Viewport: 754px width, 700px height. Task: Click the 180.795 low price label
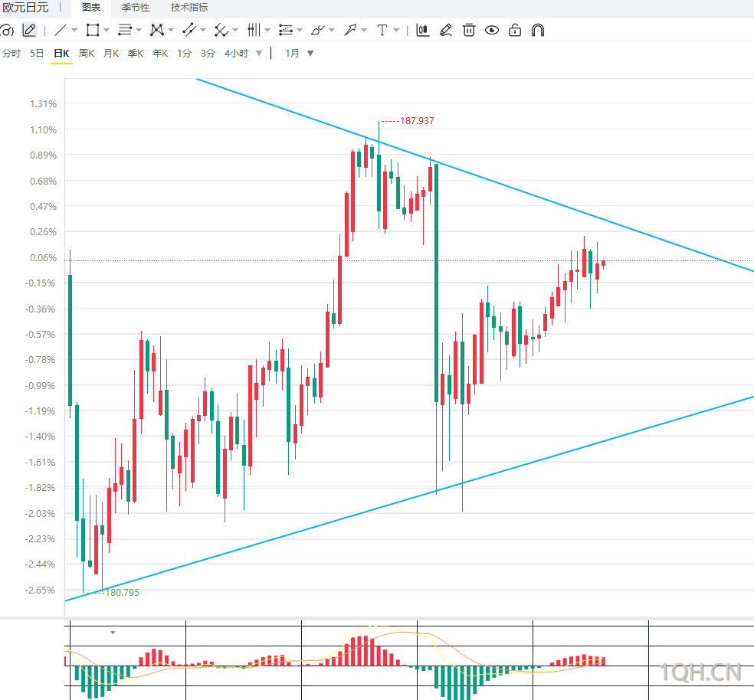click(122, 592)
